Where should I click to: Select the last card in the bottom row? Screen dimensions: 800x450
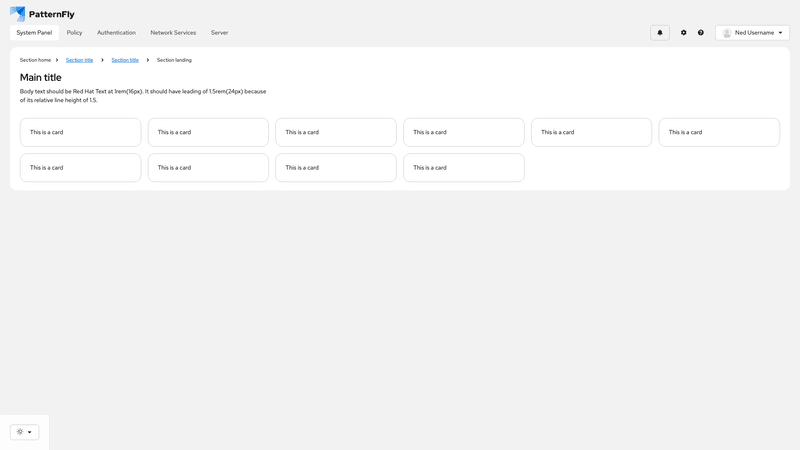coord(464,167)
